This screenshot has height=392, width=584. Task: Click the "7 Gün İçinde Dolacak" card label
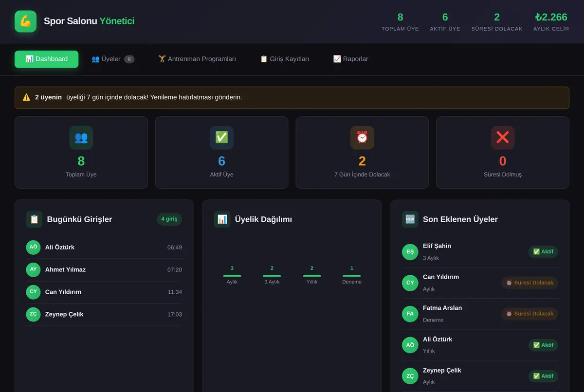(x=362, y=175)
